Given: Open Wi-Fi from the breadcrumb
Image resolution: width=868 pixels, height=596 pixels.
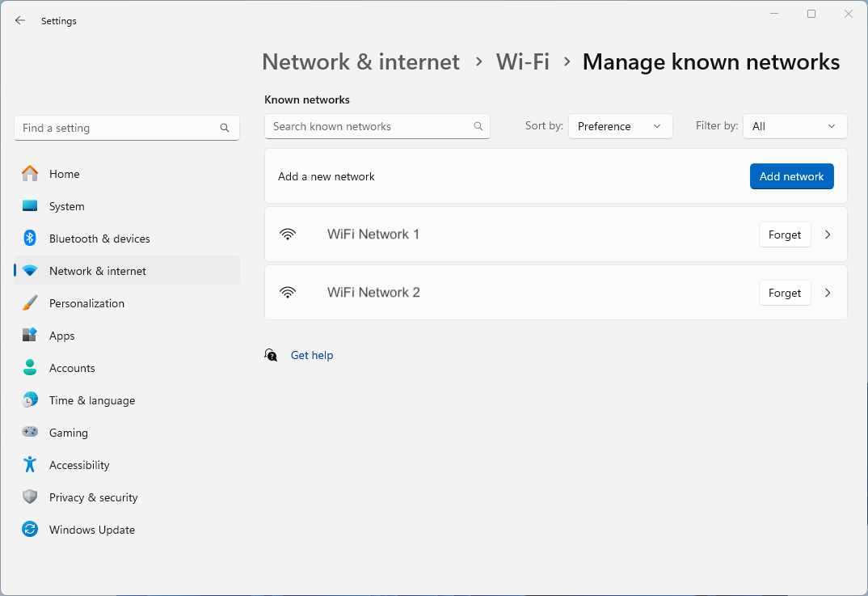Looking at the screenshot, I should coord(522,61).
